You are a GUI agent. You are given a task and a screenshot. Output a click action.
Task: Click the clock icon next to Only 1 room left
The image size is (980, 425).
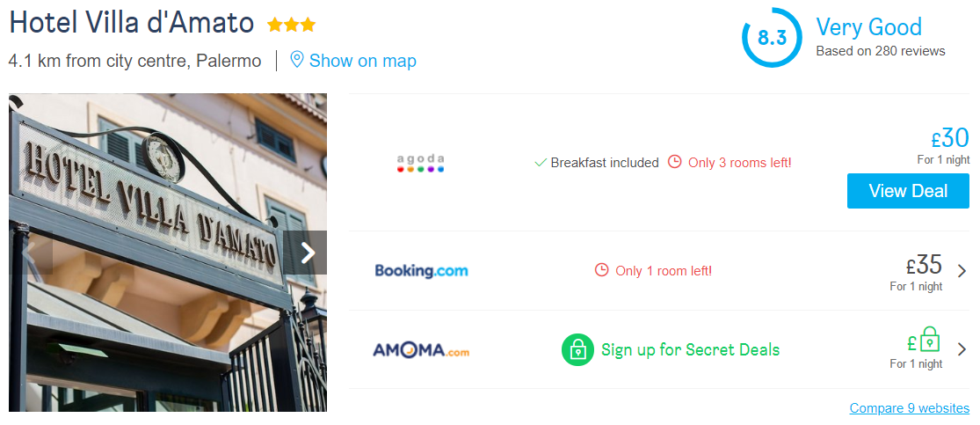pos(601,270)
